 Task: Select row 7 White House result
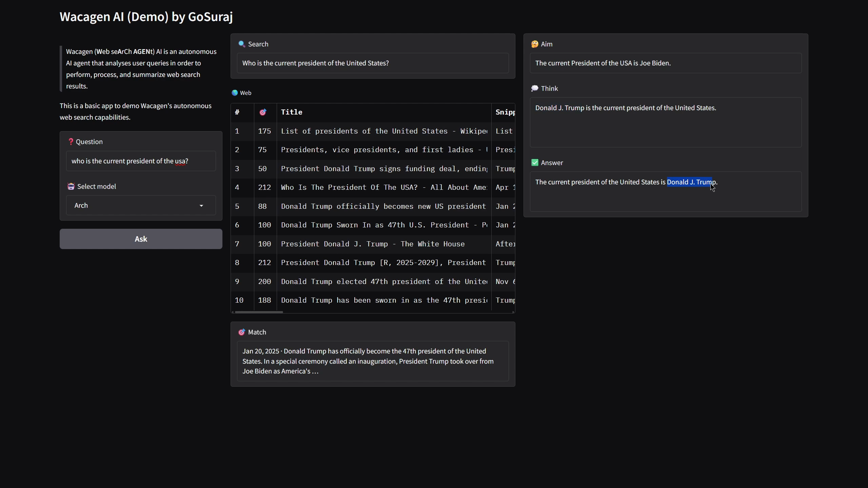coord(373,244)
